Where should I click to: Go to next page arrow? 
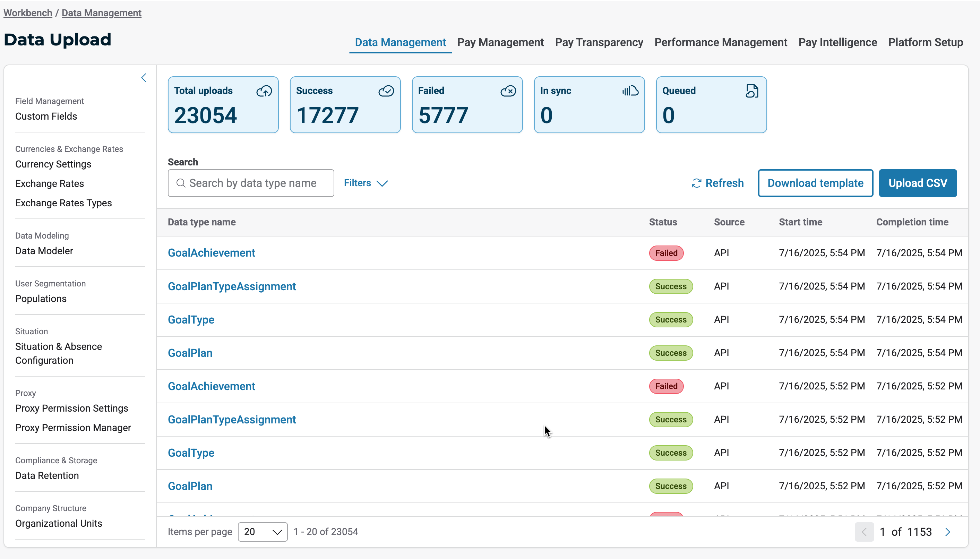click(x=948, y=532)
